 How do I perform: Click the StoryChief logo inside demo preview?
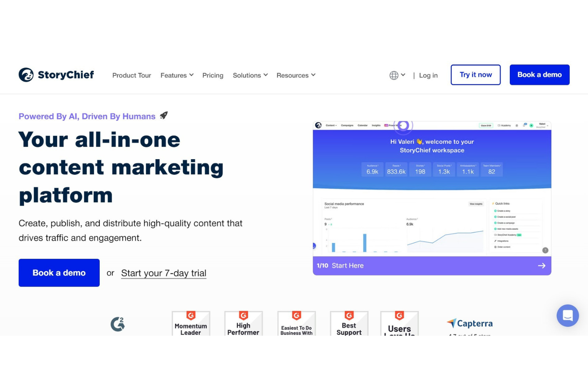click(x=318, y=126)
